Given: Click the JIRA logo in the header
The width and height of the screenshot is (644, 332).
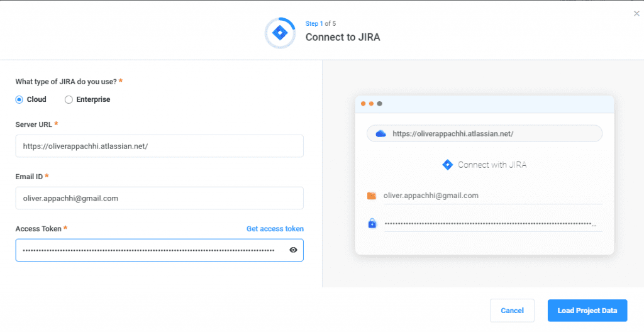Looking at the screenshot, I should click(x=280, y=33).
